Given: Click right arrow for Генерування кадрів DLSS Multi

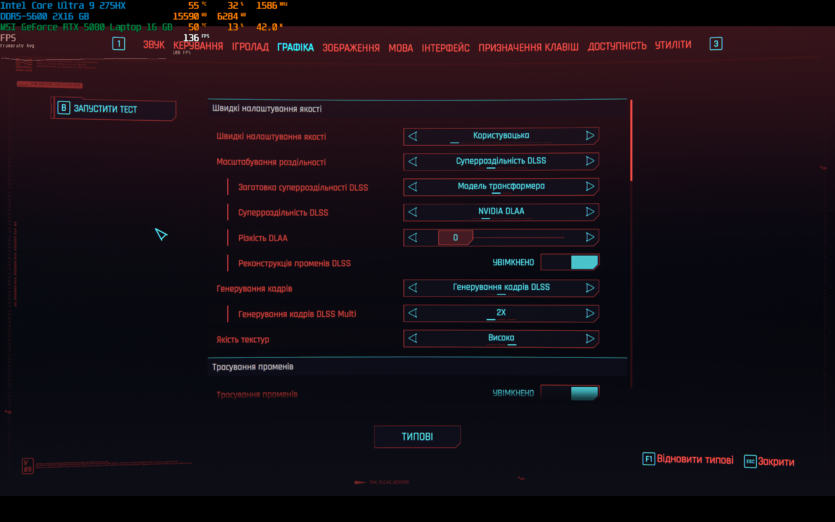Looking at the screenshot, I should point(590,313).
